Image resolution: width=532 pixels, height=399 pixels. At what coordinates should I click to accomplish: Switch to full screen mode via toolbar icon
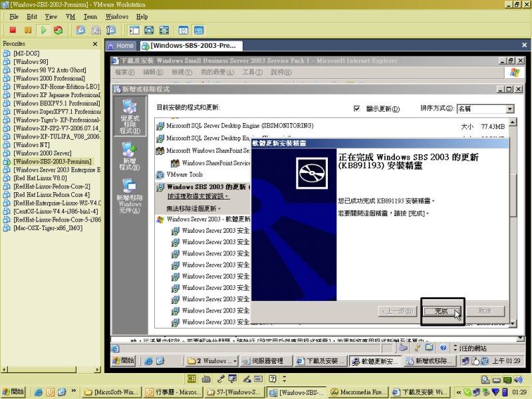point(149,30)
